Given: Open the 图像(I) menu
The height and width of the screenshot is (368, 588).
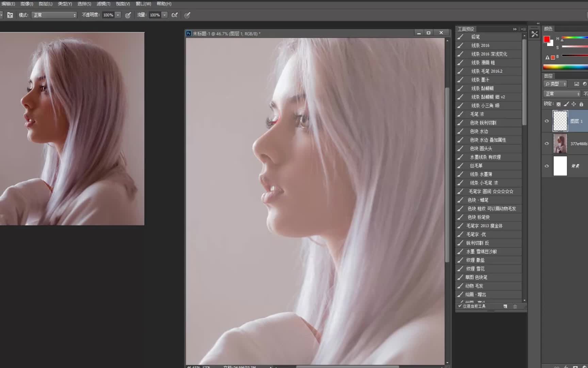Looking at the screenshot, I should pos(27,4).
